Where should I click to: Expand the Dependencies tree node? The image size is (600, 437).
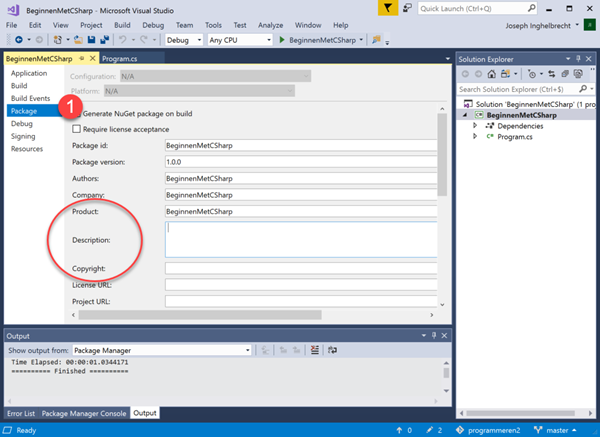click(x=475, y=125)
